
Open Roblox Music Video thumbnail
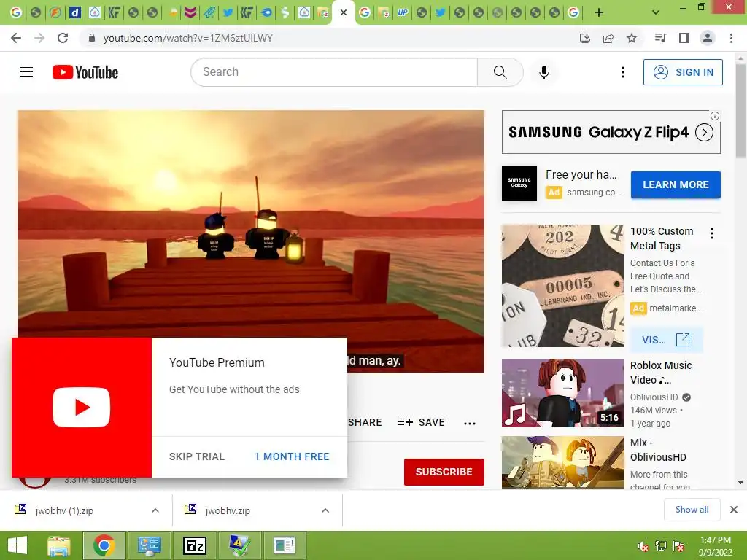click(x=562, y=393)
